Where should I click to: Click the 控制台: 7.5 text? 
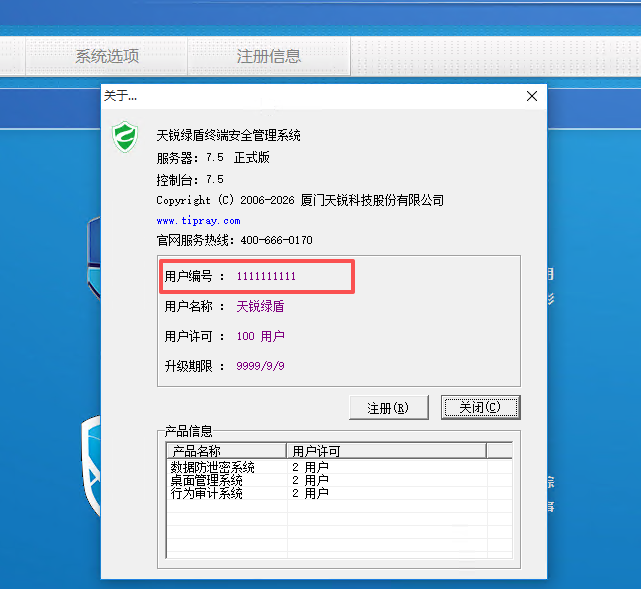tap(190, 179)
